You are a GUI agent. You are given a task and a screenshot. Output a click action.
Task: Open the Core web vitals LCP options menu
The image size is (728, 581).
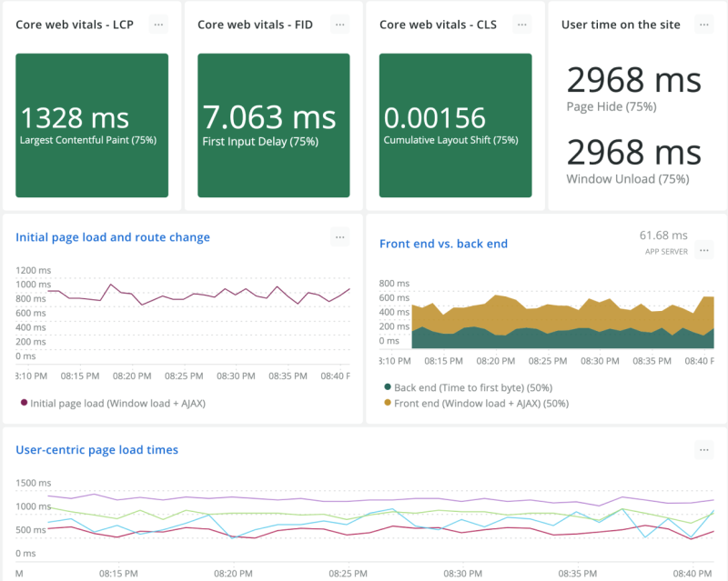point(158,25)
